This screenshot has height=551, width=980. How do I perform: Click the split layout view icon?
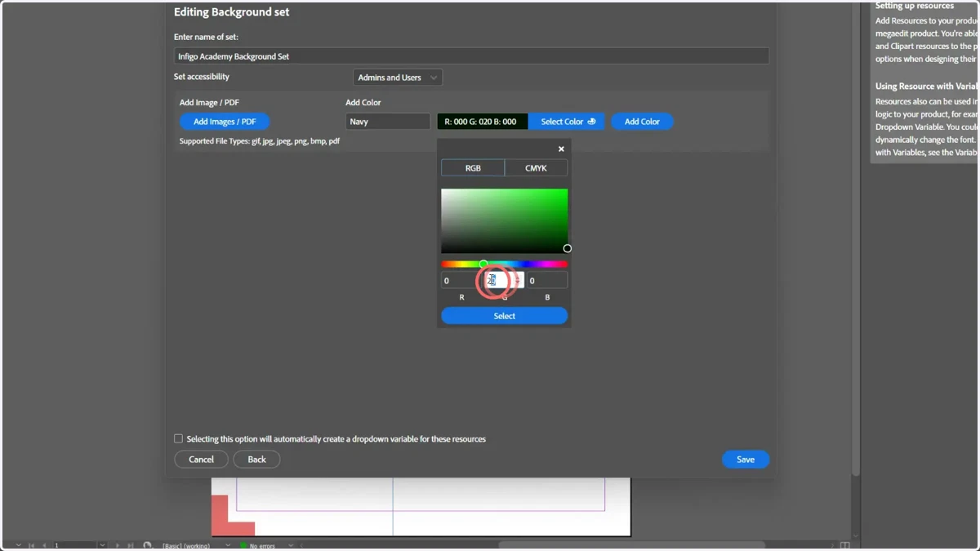pos(845,545)
